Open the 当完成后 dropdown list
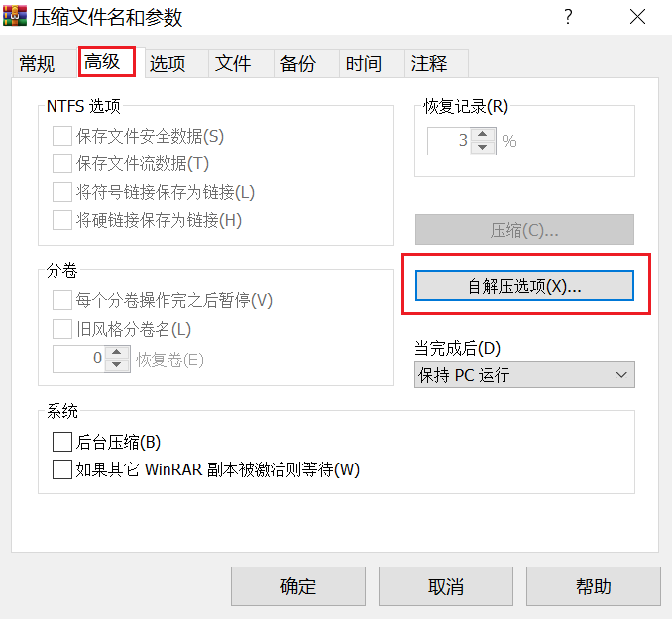The image size is (672, 619). (x=524, y=375)
